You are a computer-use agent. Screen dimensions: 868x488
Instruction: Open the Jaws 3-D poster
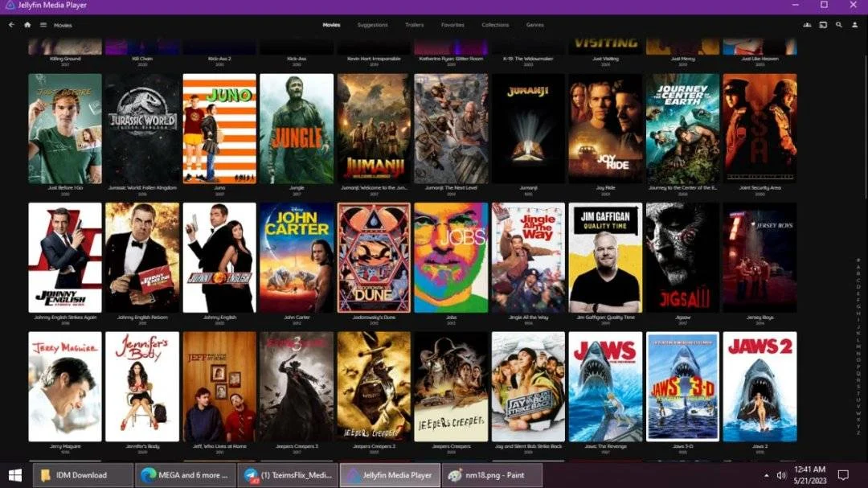coord(682,387)
